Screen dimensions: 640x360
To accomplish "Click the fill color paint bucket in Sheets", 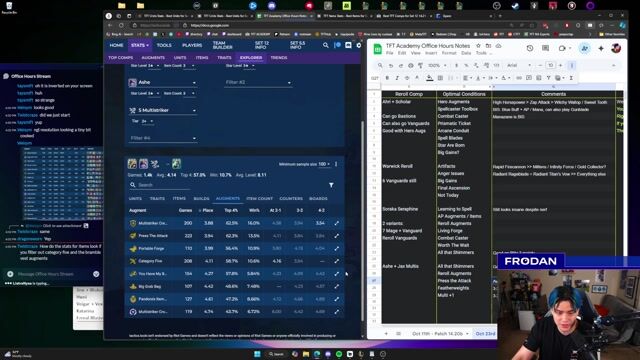I will pos(429,78).
